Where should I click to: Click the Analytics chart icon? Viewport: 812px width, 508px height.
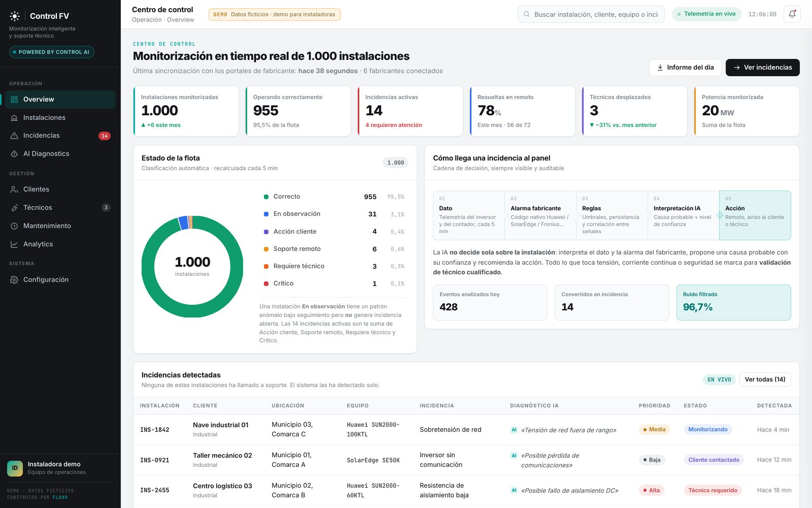[14, 244]
